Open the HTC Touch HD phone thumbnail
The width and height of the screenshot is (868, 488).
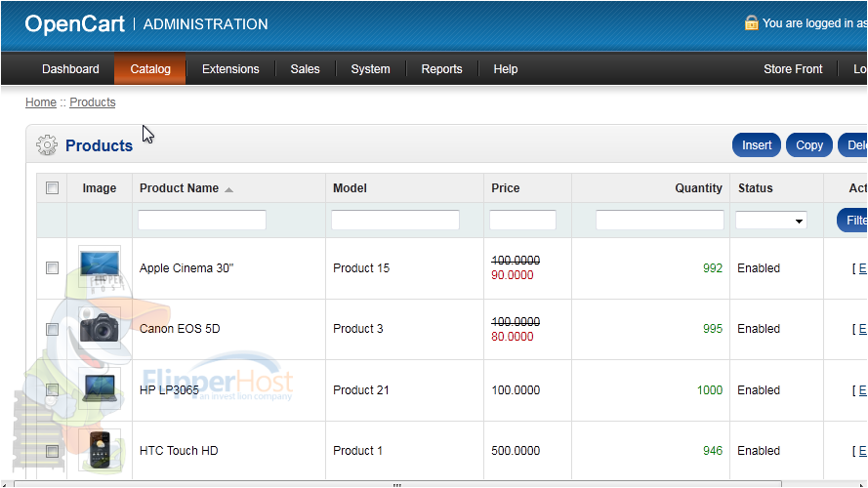point(100,450)
